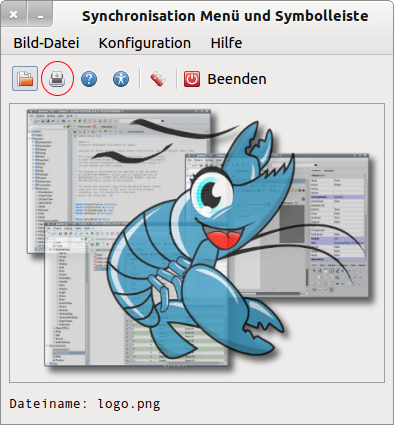Image resolution: width=394 pixels, height=425 pixels.
Task: Click the blue shrimp mascot's eye
Action: click(209, 192)
